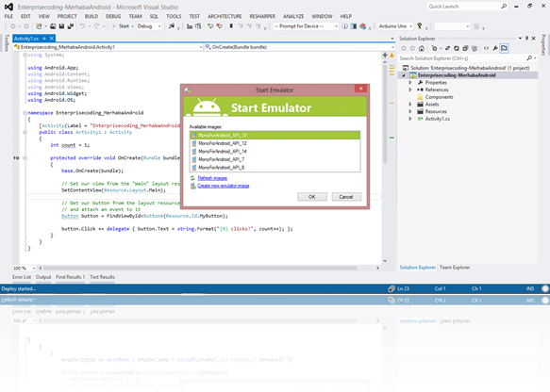
Task: Click the Open File toolbar icon
Action: coord(53,26)
